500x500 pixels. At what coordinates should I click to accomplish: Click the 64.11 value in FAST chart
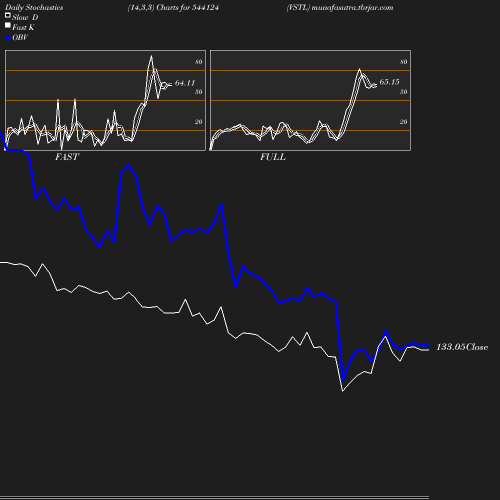point(185,83)
